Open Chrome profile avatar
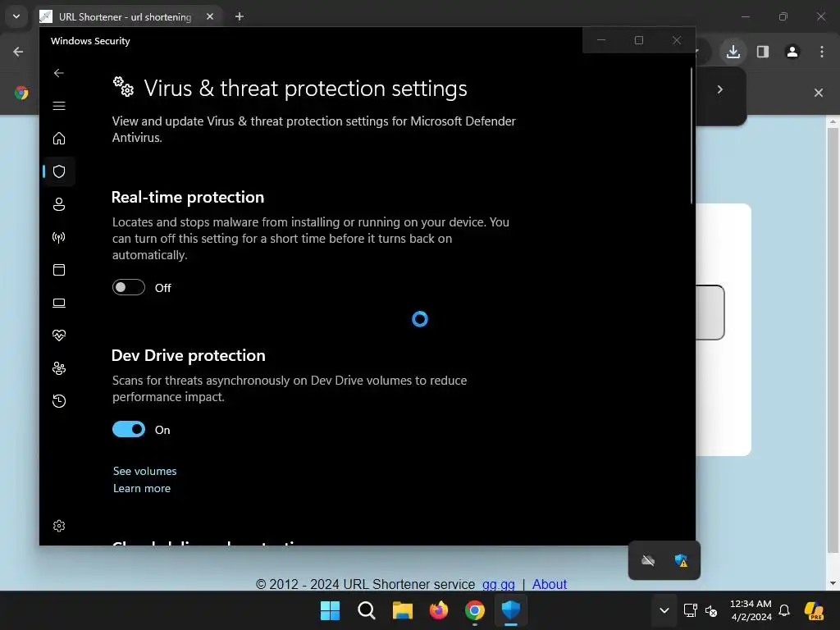The height and width of the screenshot is (630, 840). (792, 52)
